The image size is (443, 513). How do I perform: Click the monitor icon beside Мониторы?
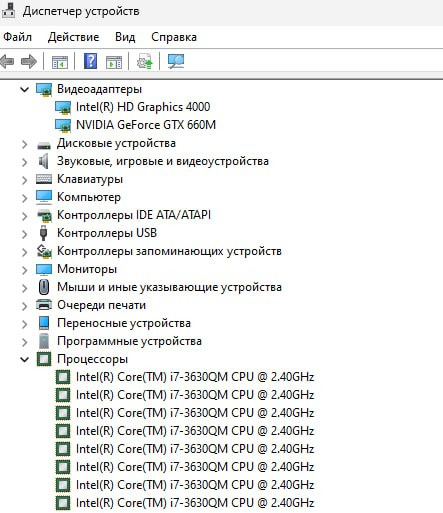pyautogui.click(x=44, y=269)
